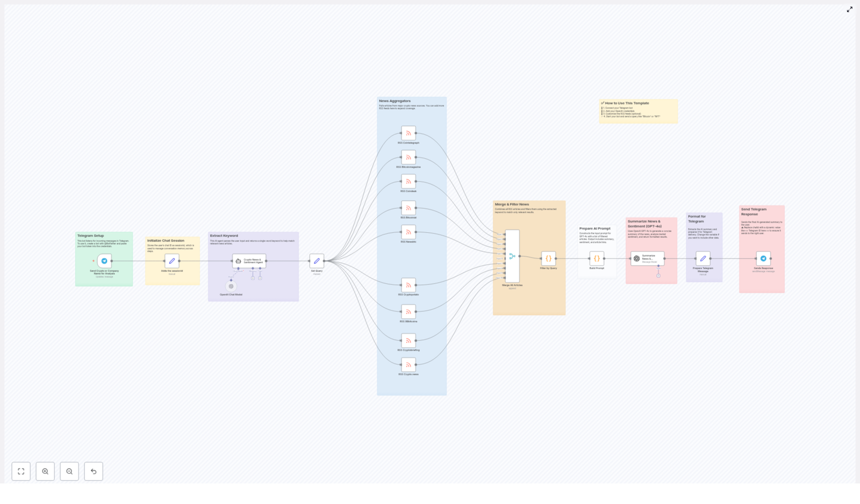
Task: Open the Build Prompt code node
Action: click(x=597, y=258)
